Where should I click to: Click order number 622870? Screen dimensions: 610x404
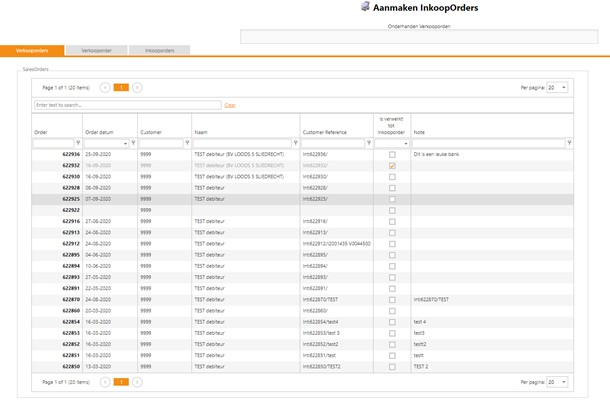71,300
